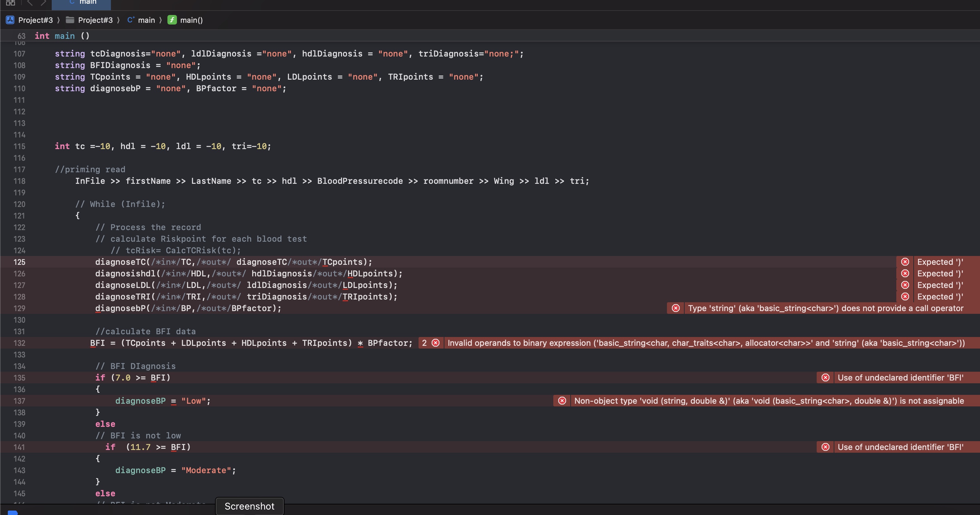The width and height of the screenshot is (980, 515).
Task: Click the error badge on line 135
Action: click(x=826, y=377)
